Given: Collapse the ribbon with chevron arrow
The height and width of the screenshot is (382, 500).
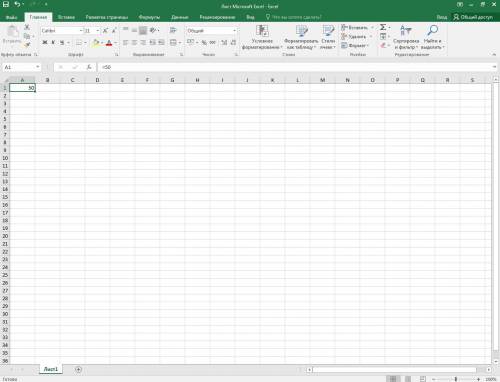Looking at the screenshot, I should pyautogui.click(x=494, y=54).
